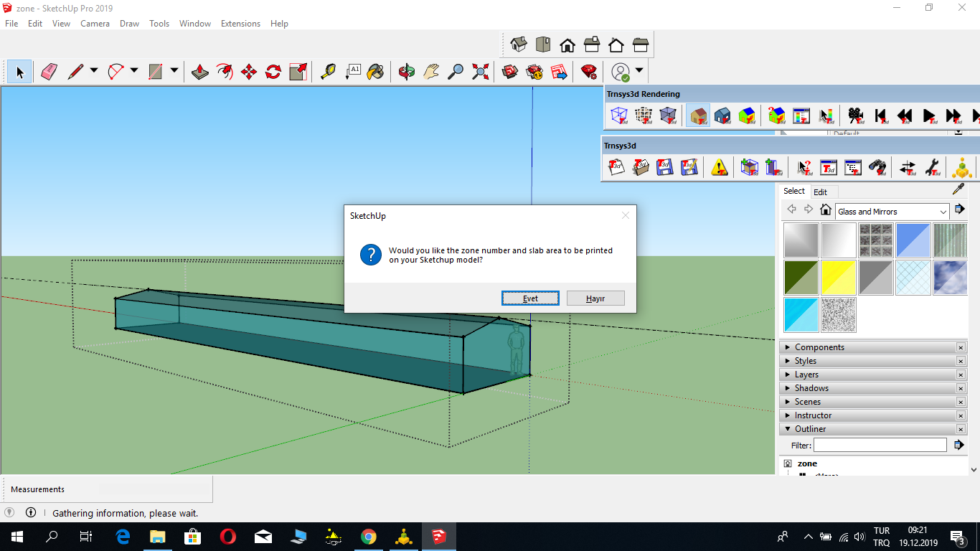Click Trnsys3d Open file icon

pos(641,168)
